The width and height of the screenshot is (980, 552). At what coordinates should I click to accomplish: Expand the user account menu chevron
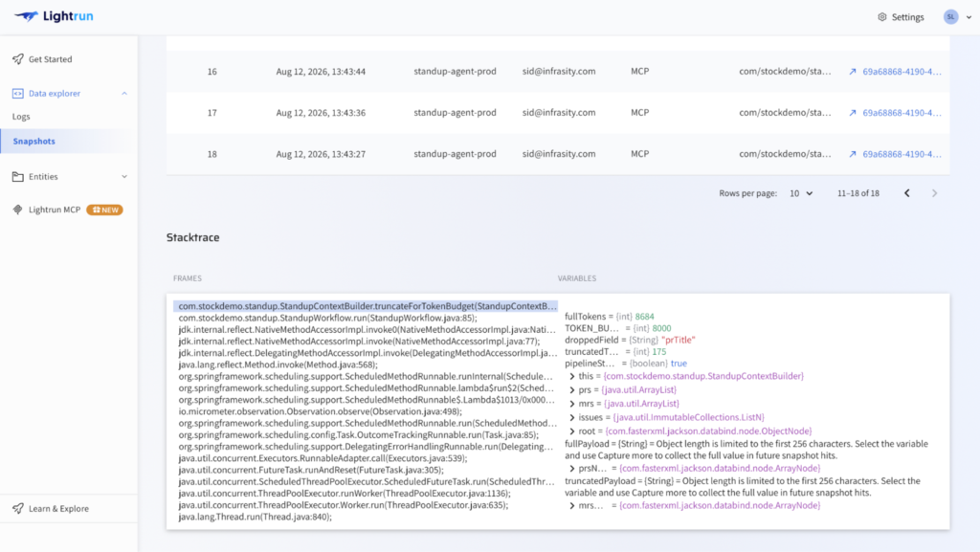pyautogui.click(x=969, y=17)
